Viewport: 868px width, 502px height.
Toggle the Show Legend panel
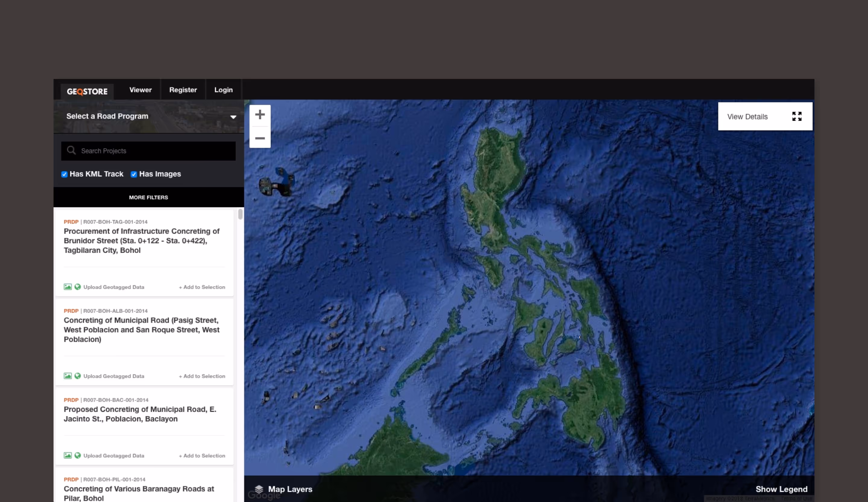tap(781, 489)
